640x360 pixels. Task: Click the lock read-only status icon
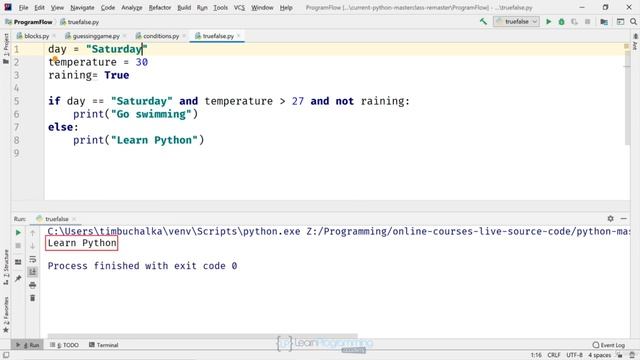[620, 355]
